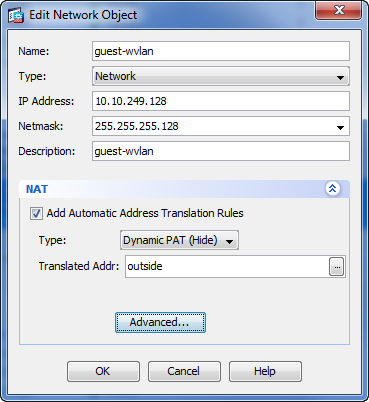This screenshot has height=402, width=369.
Task: Open Help for this dialog
Action: pyautogui.click(x=265, y=371)
